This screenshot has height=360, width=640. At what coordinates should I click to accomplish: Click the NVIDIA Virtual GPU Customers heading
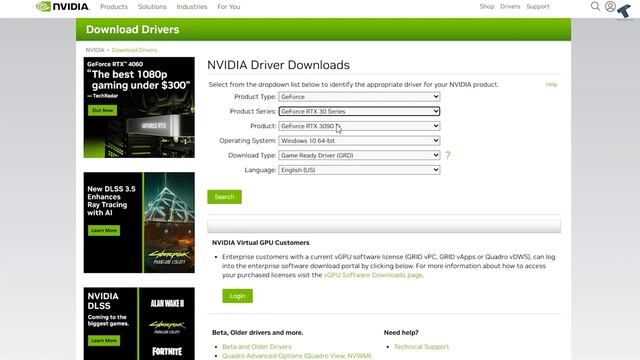260,242
